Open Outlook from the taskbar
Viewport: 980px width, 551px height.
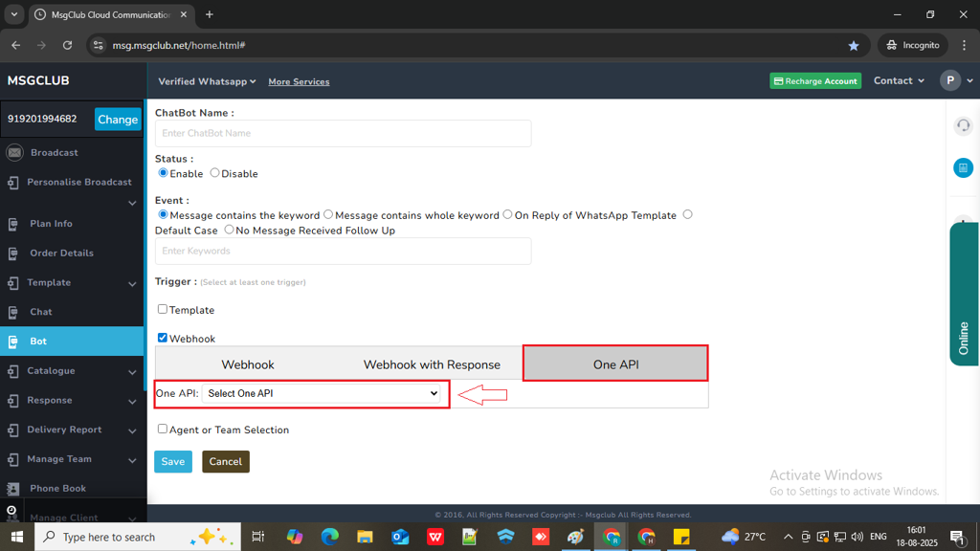[x=400, y=537]
